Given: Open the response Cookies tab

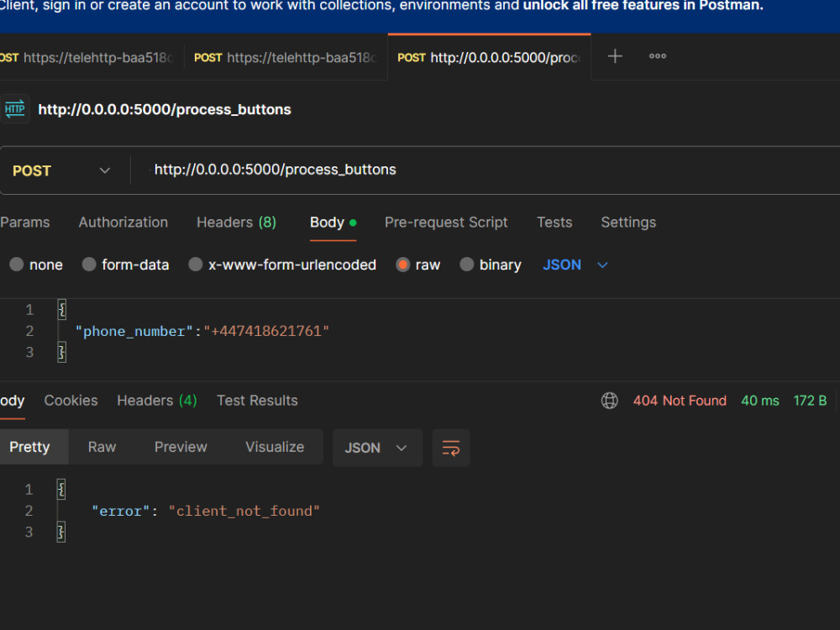Looking at the screenshot, I should click(71, 401).
